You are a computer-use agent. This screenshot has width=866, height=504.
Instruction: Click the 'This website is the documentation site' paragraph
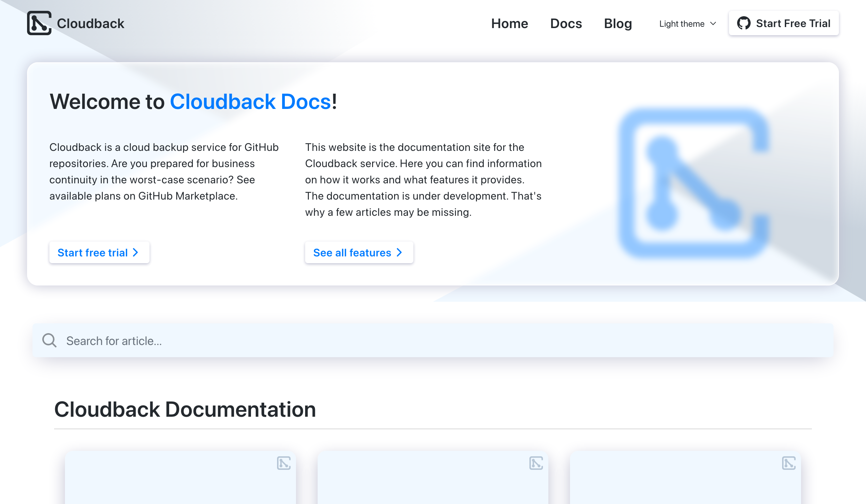[424, 180]
